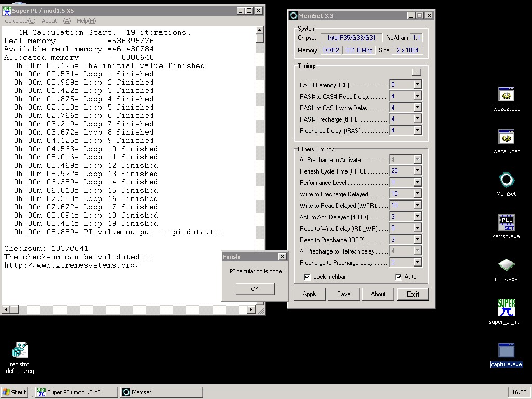Close the Finish dialog with its X

[x=282, y=257]
